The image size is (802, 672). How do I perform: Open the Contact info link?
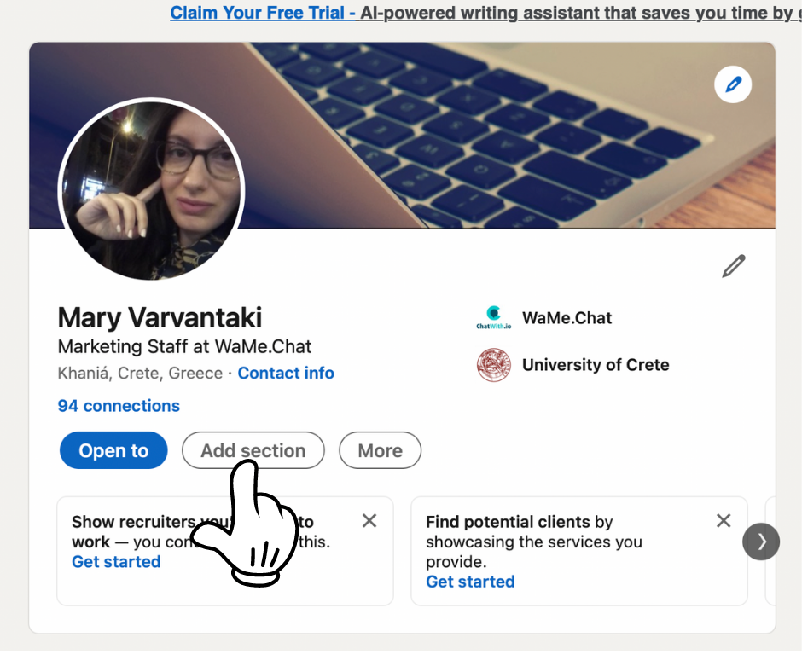click(x=286, y=373)
